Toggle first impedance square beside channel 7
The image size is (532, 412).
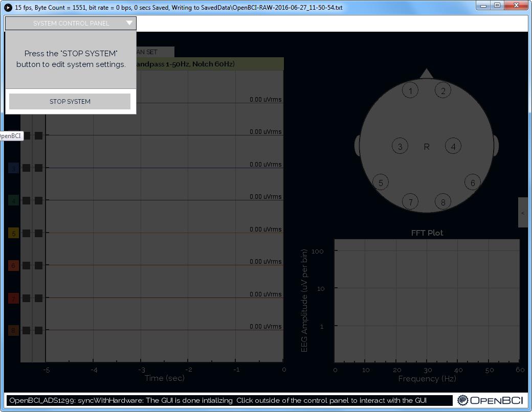(x=27, y=298)
